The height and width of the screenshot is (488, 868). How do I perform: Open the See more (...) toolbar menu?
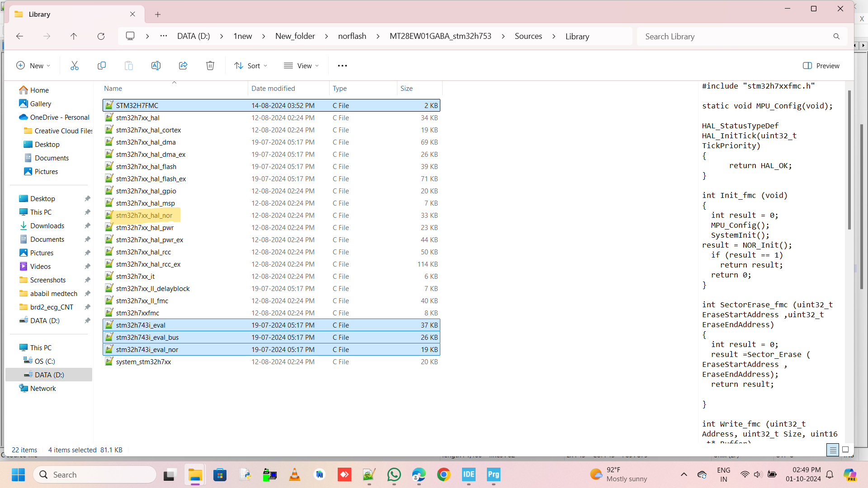(342, 66)
